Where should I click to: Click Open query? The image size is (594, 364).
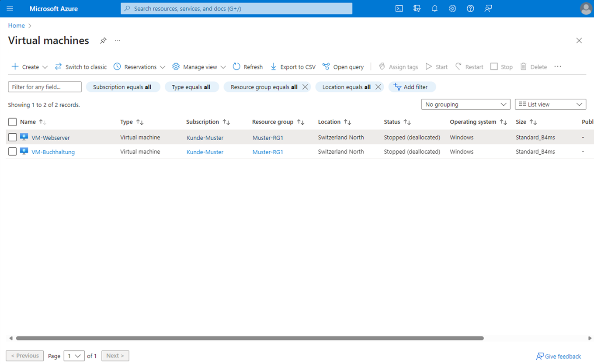[343, 67]
